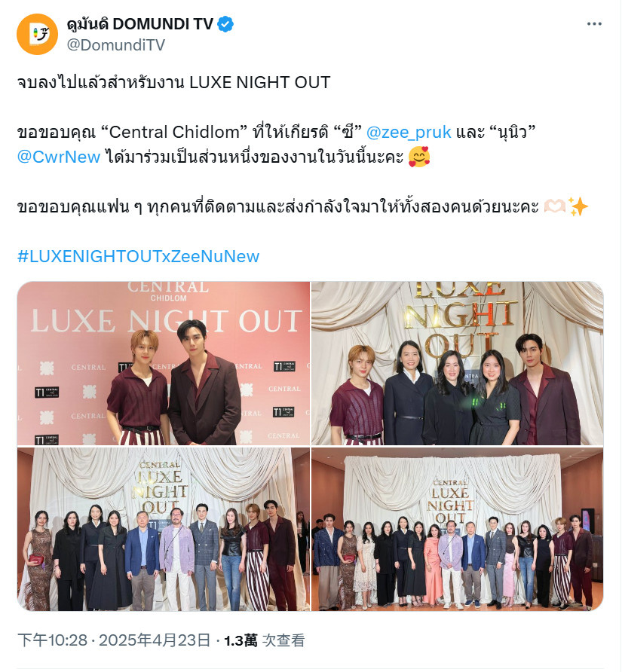The image size is (622, 672).
Task: Click the 2025年4月23日 date text
Action: tap(155, 640)
